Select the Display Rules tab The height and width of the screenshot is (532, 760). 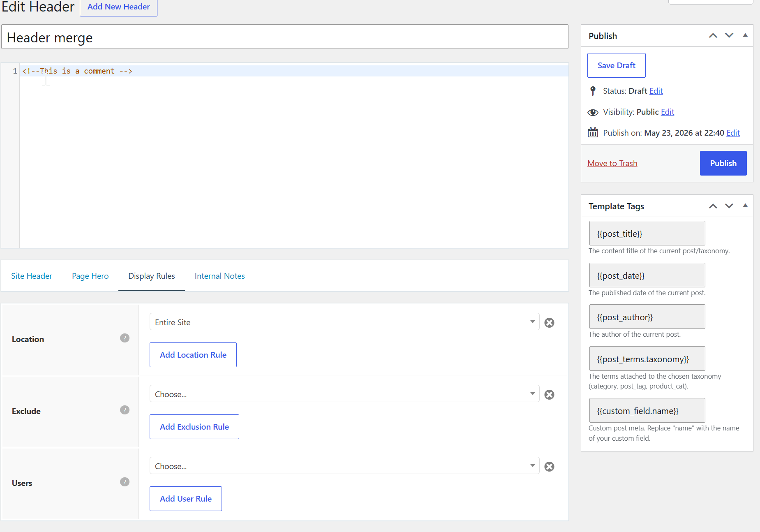[152, 276]
